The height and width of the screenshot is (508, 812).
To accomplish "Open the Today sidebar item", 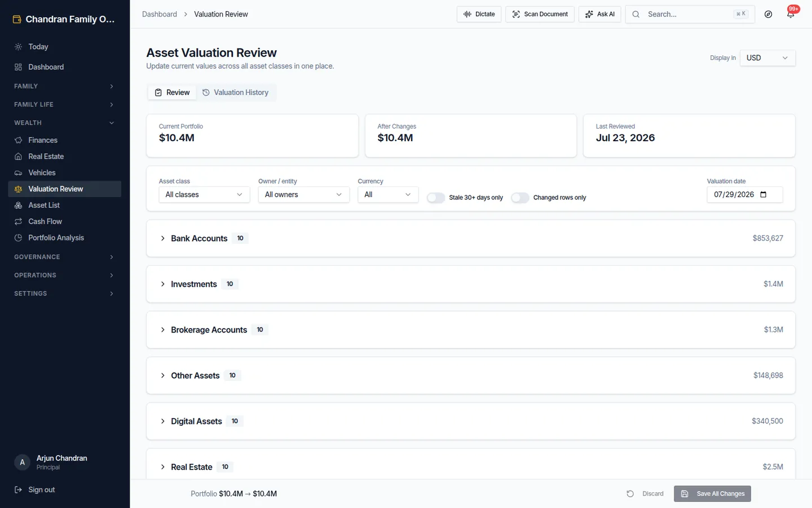I will pos(65,47).
